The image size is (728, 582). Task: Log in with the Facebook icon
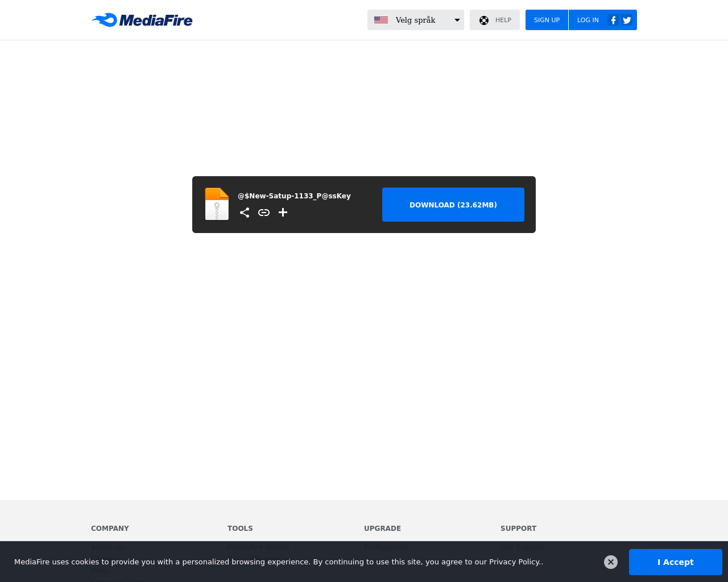613,20
